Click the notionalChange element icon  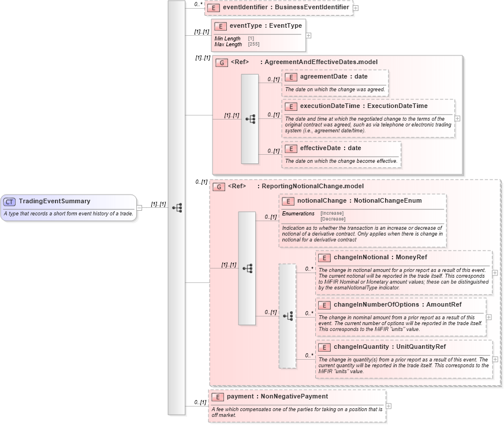(x=289, y=200)
